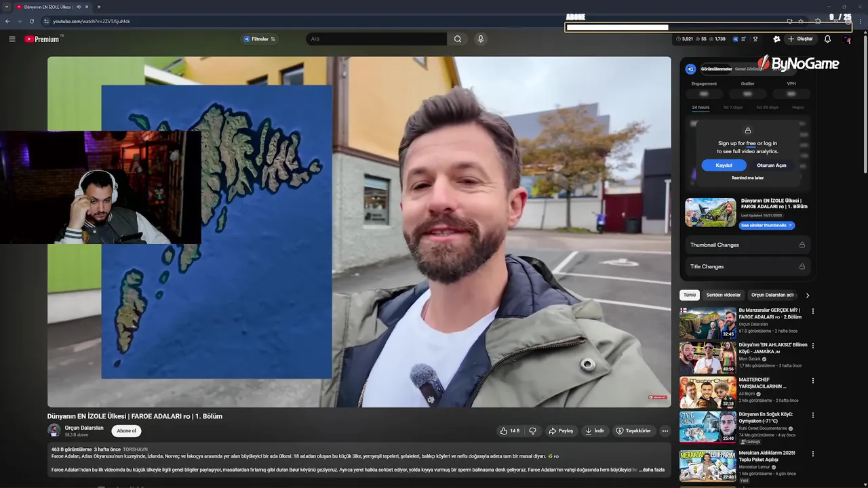Click the Oluştur create button
868x488 pixels.
point(800,39)
